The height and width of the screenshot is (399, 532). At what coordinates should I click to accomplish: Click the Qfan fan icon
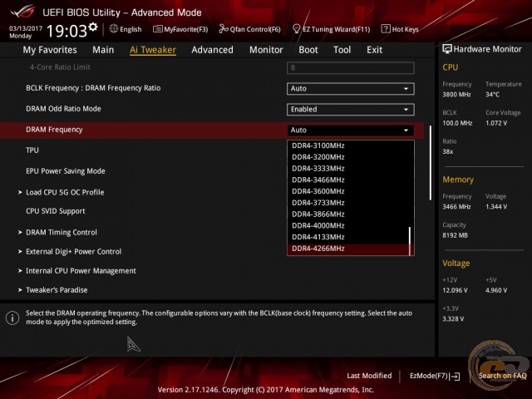click(x=224, y=29)
